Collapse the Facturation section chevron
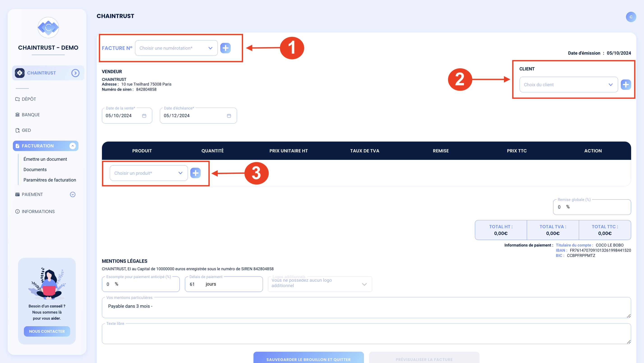Screen dimensions: 644x363 point(73,146)
